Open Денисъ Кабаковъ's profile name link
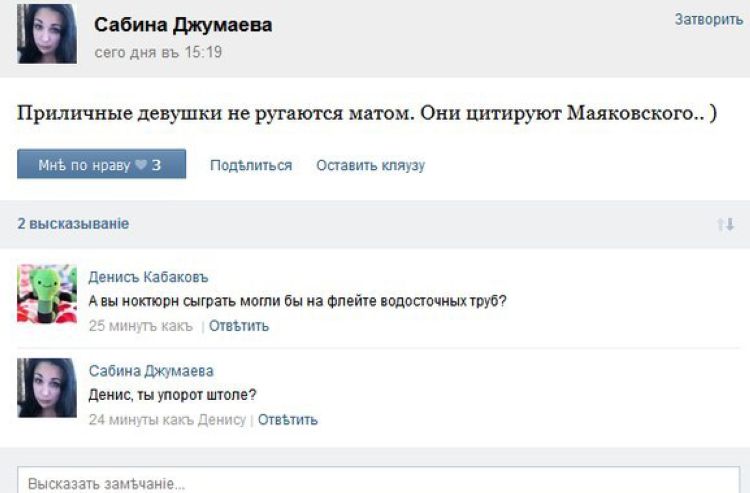Screen dimensions: 750x493 [149, 277]
